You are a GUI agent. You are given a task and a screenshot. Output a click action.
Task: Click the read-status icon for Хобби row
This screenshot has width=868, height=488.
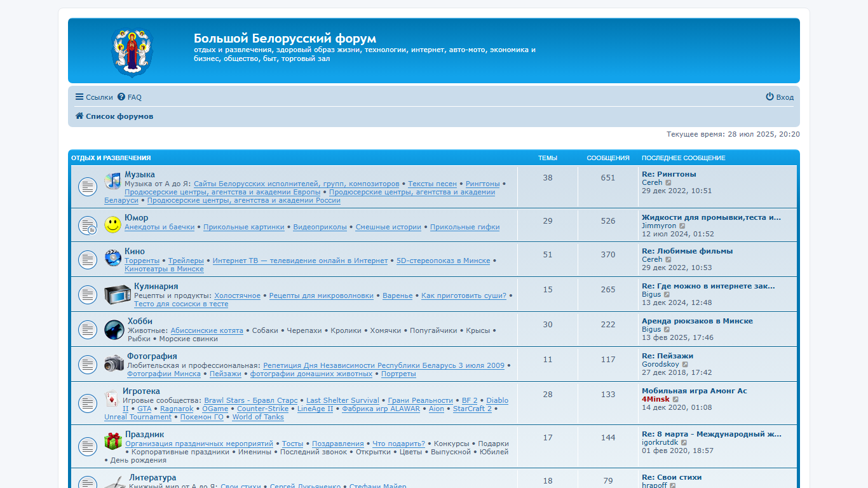[87, 329]
